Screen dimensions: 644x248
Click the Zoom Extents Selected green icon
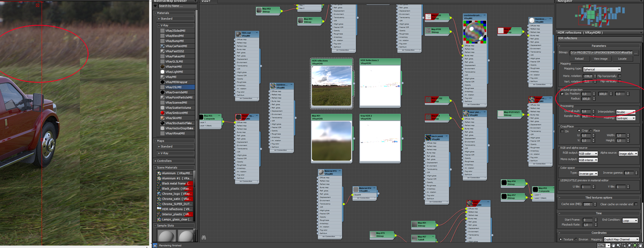pos(635,245)
